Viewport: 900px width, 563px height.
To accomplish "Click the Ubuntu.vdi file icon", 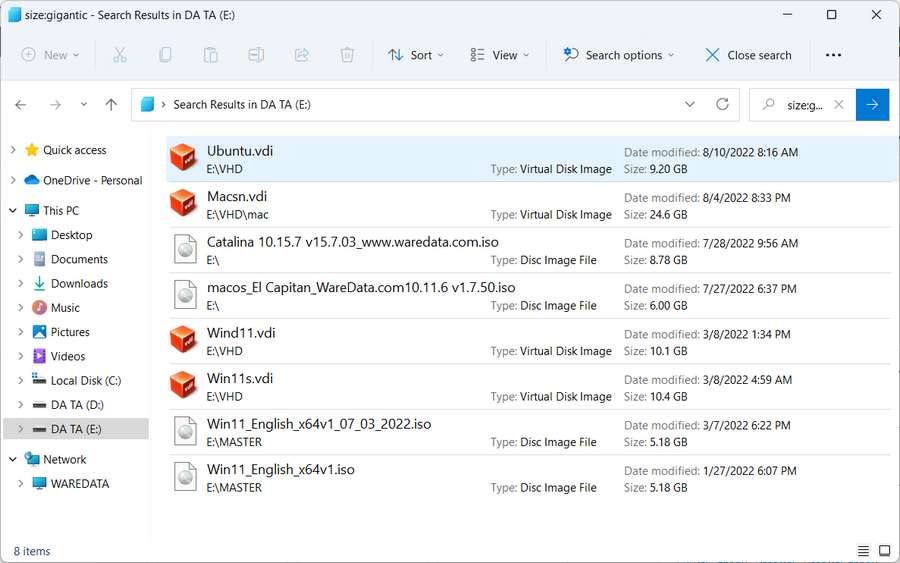I will tap(184, 158).
